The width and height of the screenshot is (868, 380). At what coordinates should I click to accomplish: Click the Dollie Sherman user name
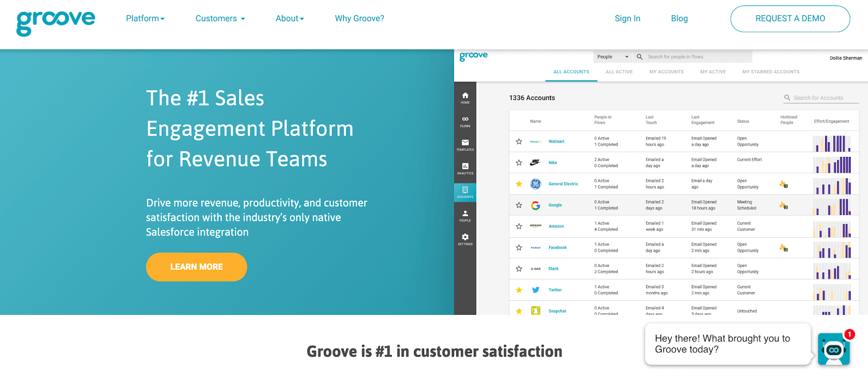tap(846, 58)
